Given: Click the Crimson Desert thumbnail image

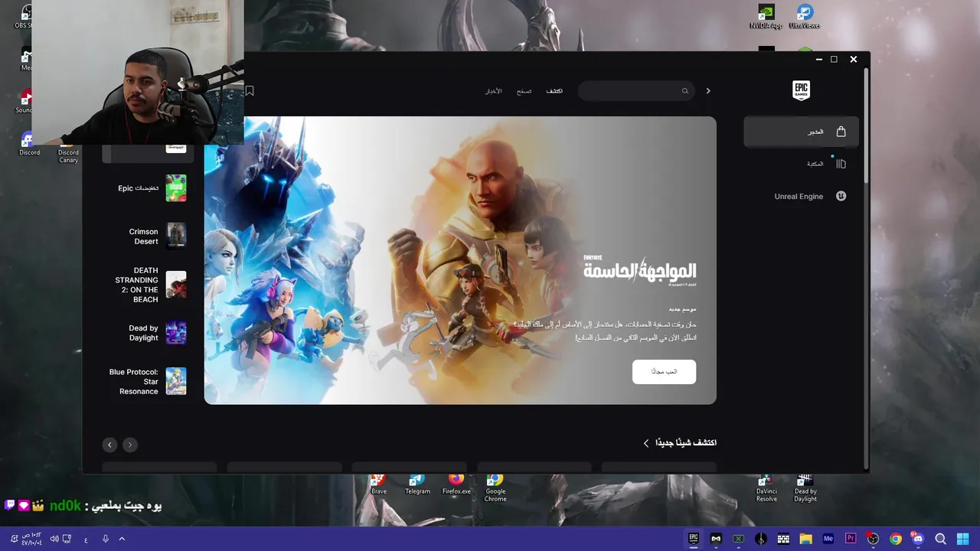Looking at the screenshot, I should [x=176, y=236].
